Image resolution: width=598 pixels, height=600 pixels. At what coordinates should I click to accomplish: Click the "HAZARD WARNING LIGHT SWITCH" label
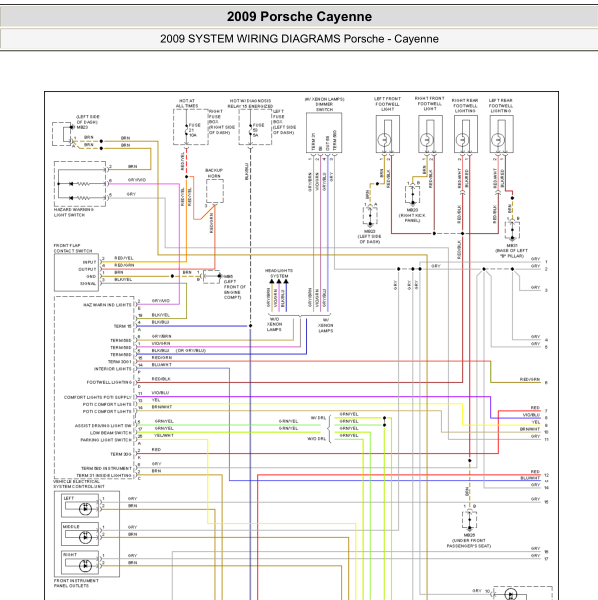coord(73,212)
